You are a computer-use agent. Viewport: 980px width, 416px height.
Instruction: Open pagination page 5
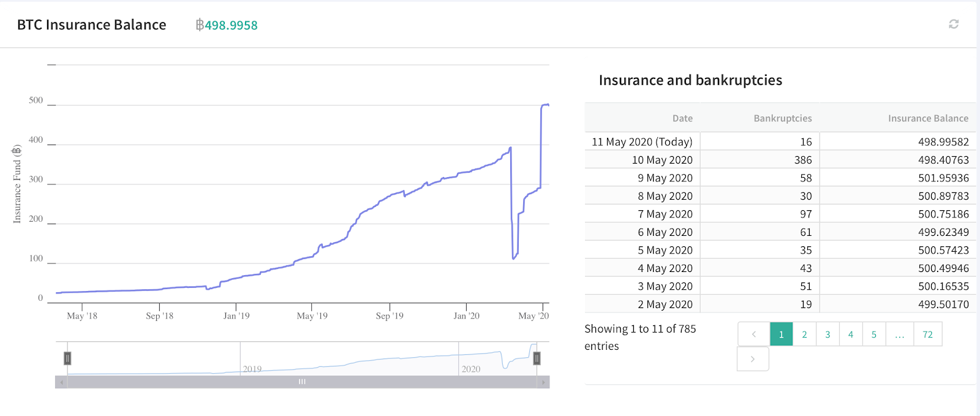point(874,334)
